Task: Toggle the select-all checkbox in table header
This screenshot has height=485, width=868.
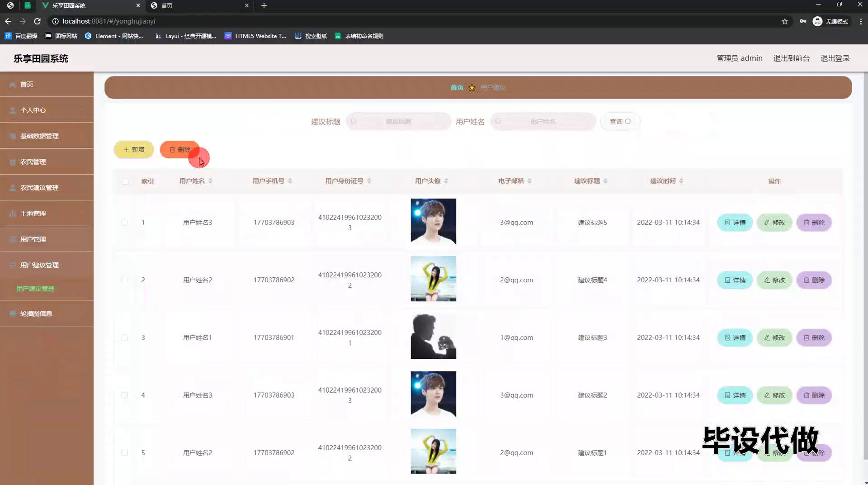Action: click(125, 181)
